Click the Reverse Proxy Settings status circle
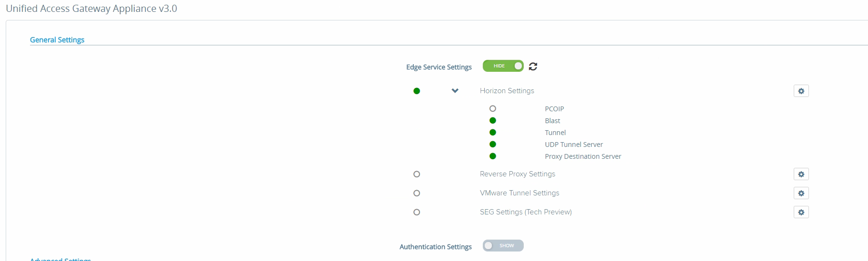Image resolution: width=868 pixels, height=261 pixels. (417, 174)
